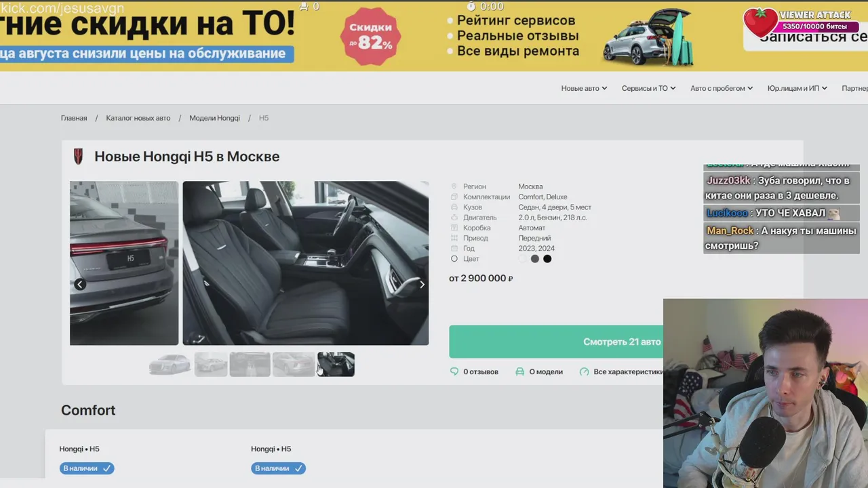The image size is (868, 488).
Task: Click the region pin icon
Action: [454, 186]
